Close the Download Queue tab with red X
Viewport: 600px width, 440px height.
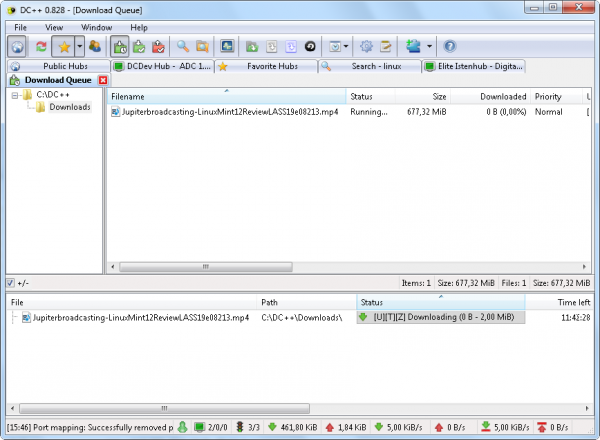click(x=103, y=80)
